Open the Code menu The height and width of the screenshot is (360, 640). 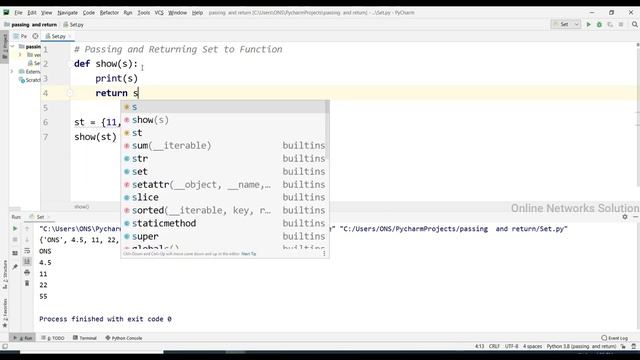point(89,13)
